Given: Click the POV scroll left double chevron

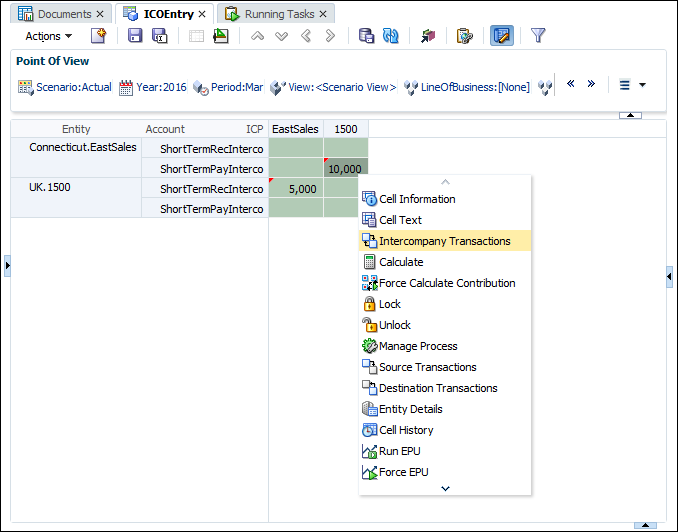Looking at the screenshot, I should [571, 83].
